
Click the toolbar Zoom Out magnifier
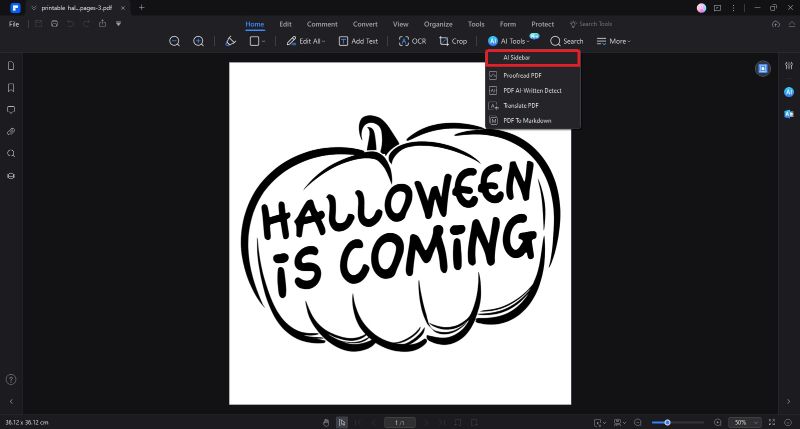coord(174,41)
